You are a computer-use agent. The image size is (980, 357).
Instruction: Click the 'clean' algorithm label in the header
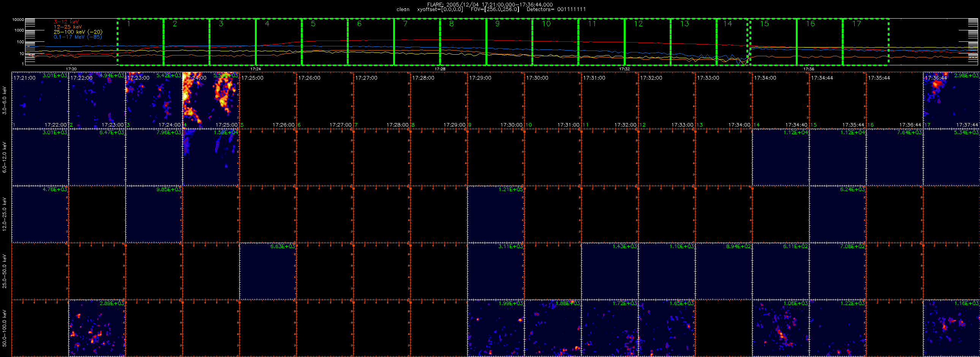(403, 9)
